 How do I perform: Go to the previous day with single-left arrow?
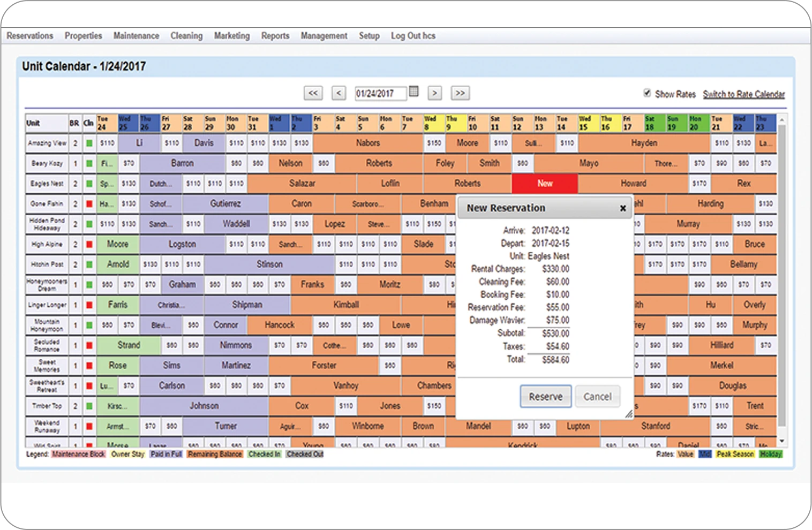[x=339, y=93]
